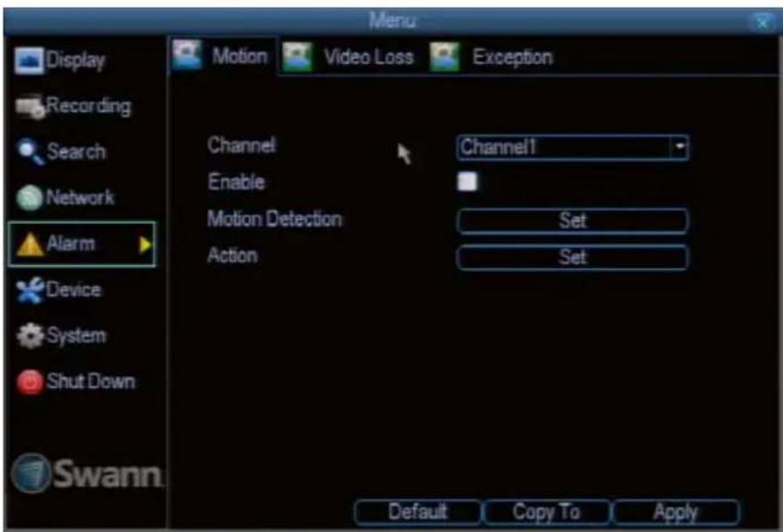
Task: Click the Device tools icon
Action: [x=30, y=290]
